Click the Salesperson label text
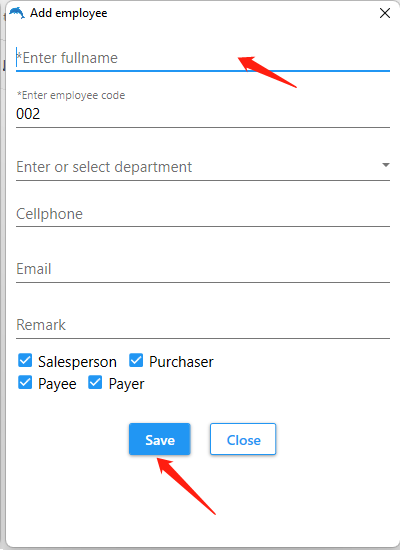 78,362
